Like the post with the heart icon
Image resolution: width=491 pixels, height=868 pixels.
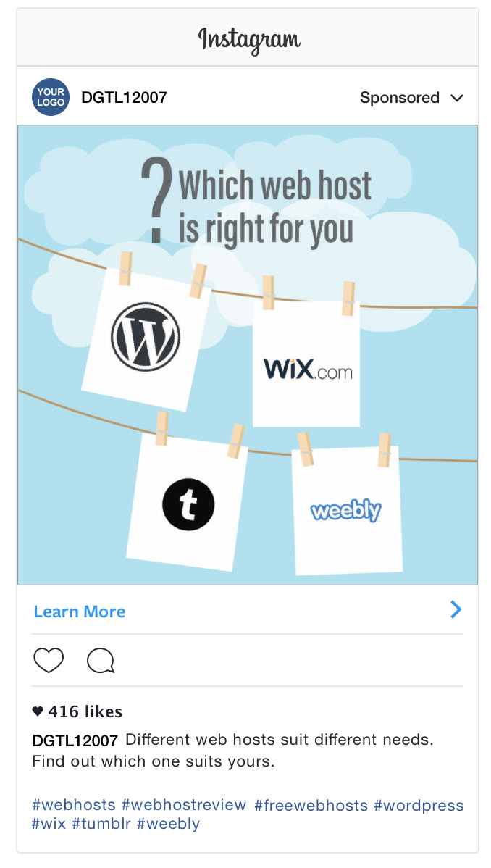tap(49, 660)
